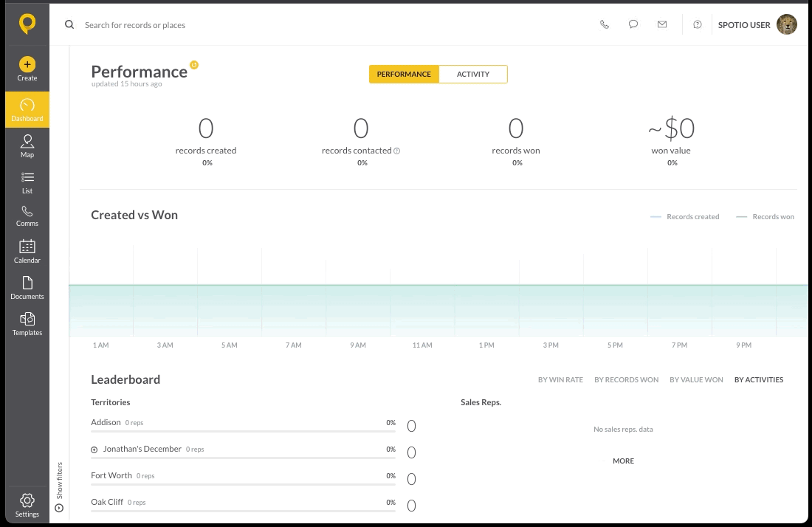Image resolution: width=812 pixels, height=527 pixels.
Task: Open the Documents section
Action: (27, 288)
